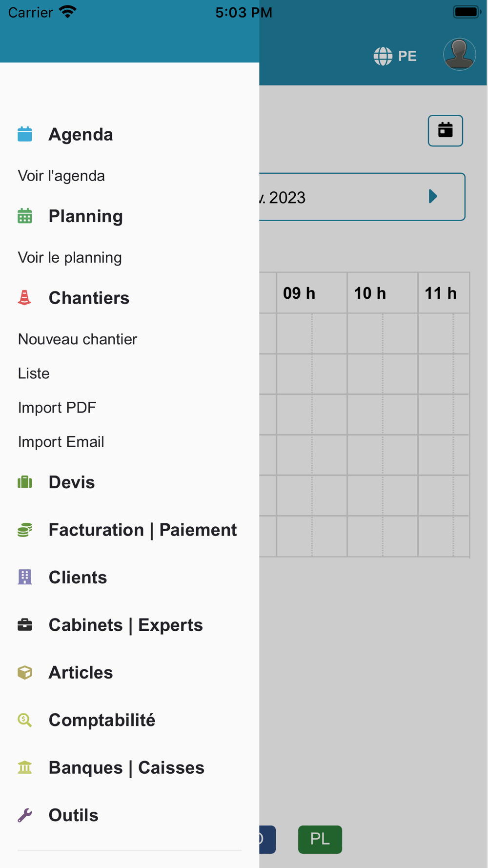Select Nouveau chantier link
Viewport: 488px width, 868px height.
(78, 339)
